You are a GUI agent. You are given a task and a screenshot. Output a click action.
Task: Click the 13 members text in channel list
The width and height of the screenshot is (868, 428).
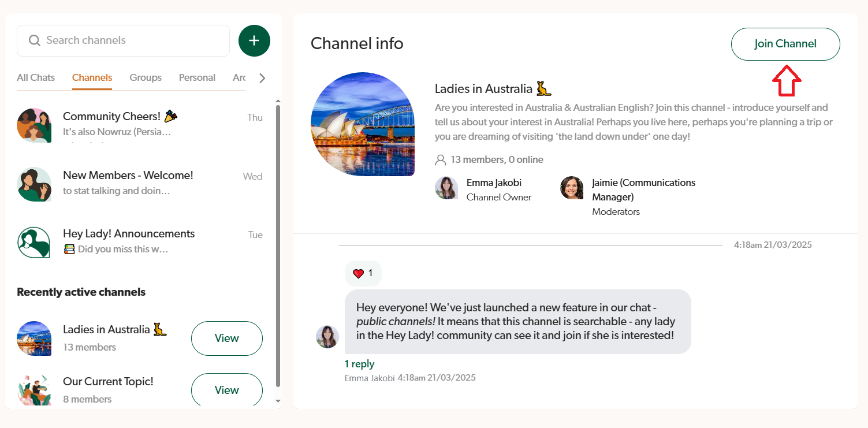(x=90, y=347)
